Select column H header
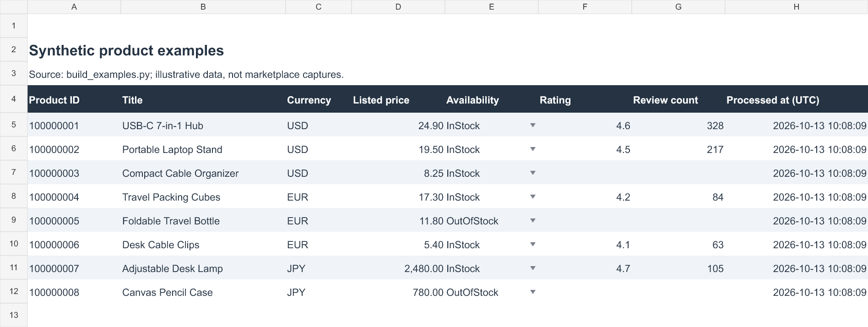The image size is (868, 327). click(x=797, y=7)
